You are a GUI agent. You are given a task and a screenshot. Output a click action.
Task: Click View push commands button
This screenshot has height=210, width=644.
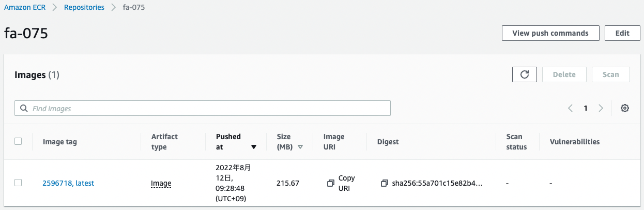550,33
